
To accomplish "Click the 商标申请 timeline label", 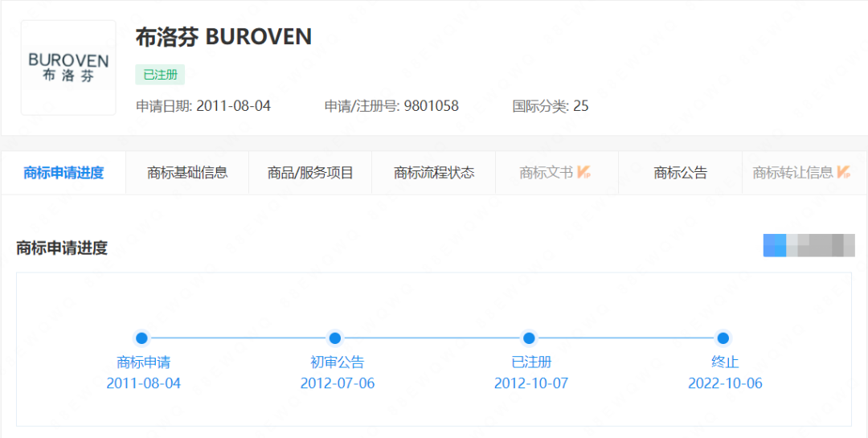I will pyautogui.click(x=143, y=362).
